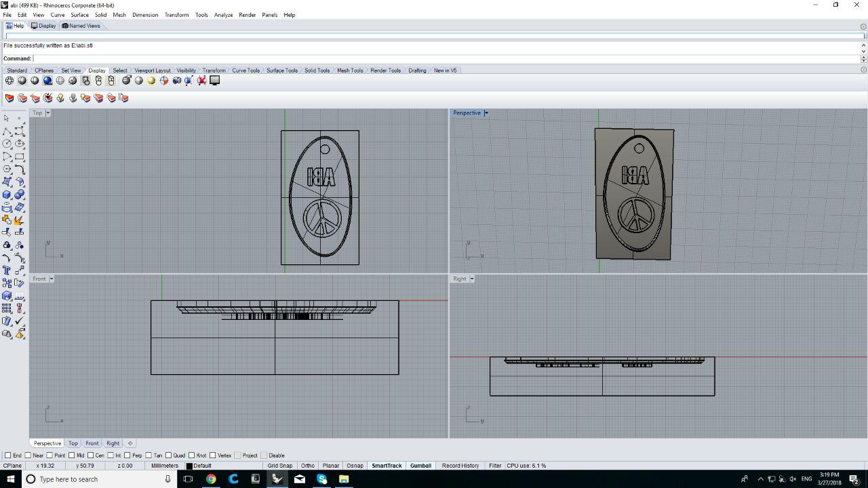Screen dimensions: 868x488
Task: Open the Perspective viewport dropdown arrow
Action: pos(486,113)
